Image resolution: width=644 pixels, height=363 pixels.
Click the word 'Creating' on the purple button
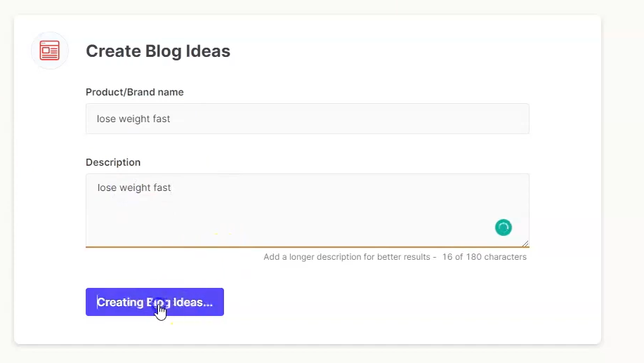pyautogui.click(x=120, y=302)
